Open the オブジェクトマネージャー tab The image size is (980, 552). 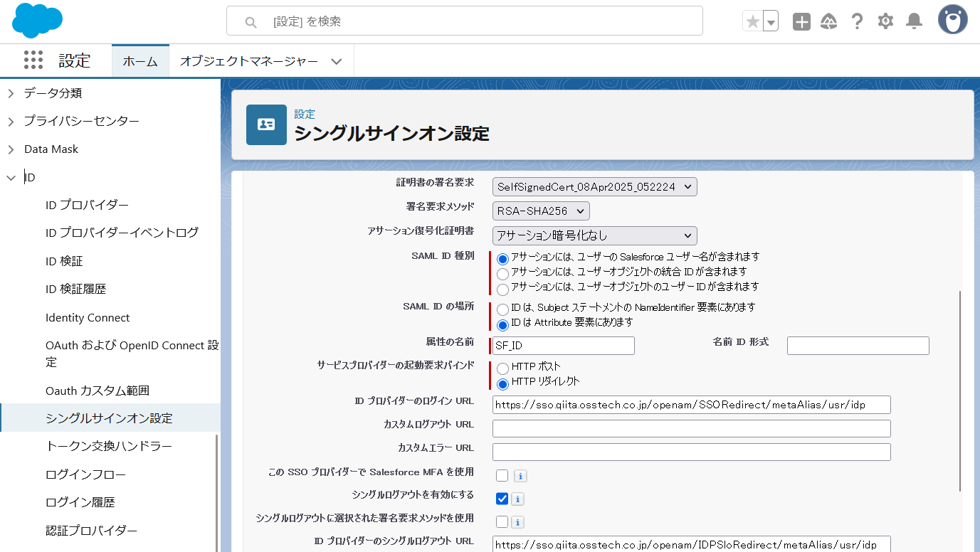click(249, 61)
